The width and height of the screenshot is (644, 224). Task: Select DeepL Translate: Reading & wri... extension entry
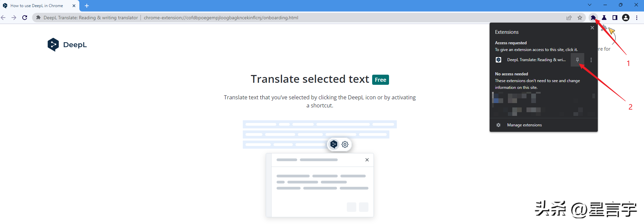pyautogui.click(x=536, y=60)
